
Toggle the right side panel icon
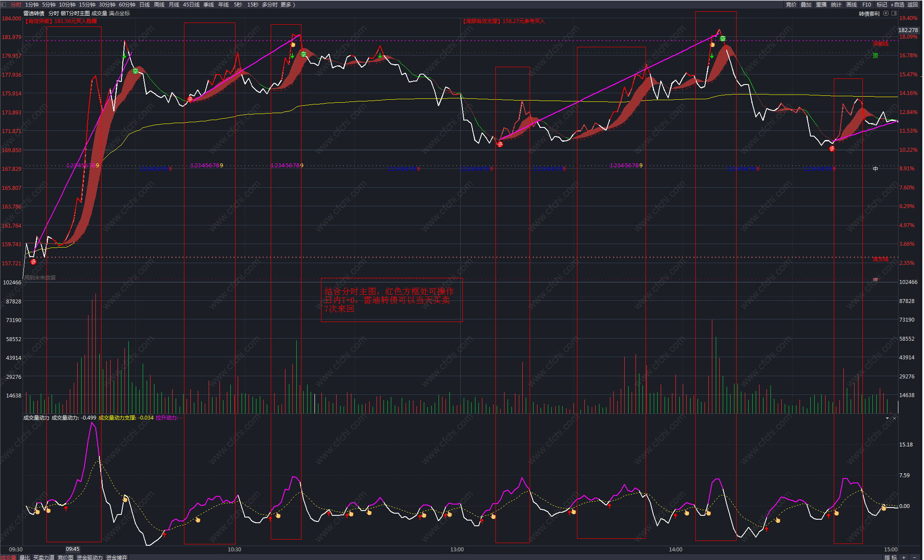pos(894,13)
